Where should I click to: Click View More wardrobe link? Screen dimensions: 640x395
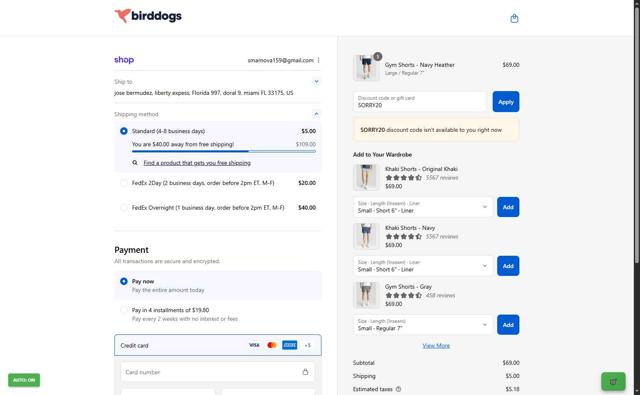click(436, 346)
